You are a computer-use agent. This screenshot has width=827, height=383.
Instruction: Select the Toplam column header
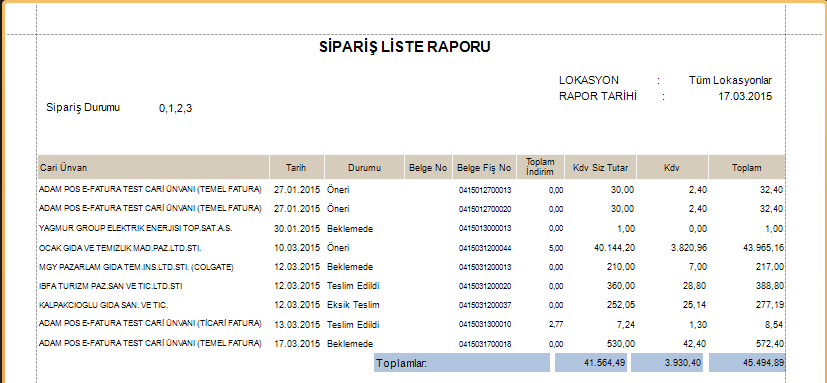click(746, 168)
